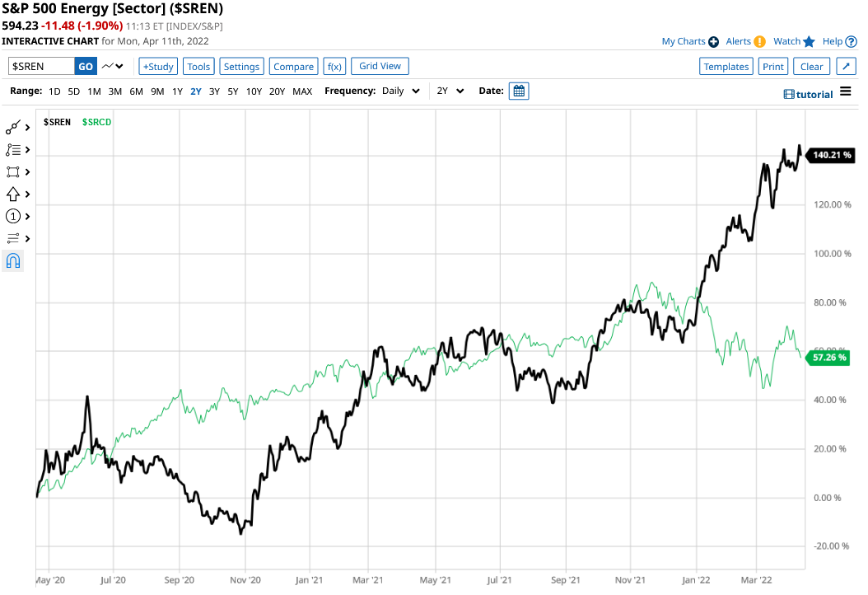The height and width of the screenshot is (595, 868).
Task: Select the 5D range
Action: click(73, 91)
